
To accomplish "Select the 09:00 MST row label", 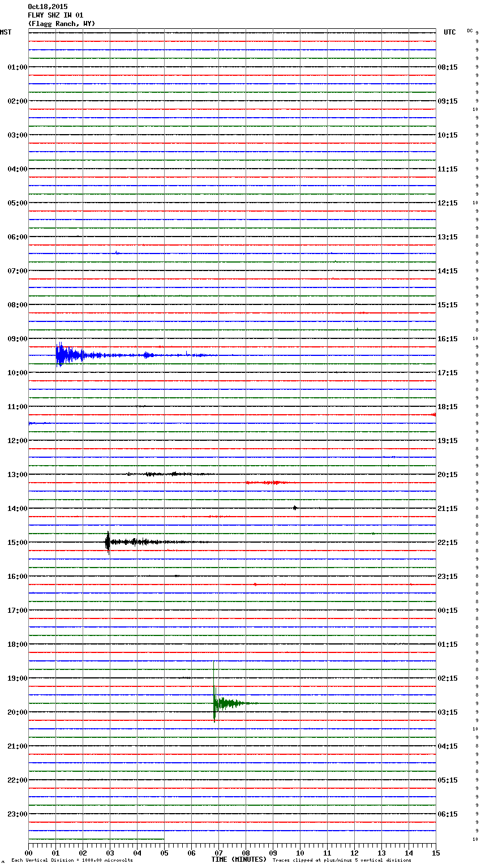I will point(18,339).
